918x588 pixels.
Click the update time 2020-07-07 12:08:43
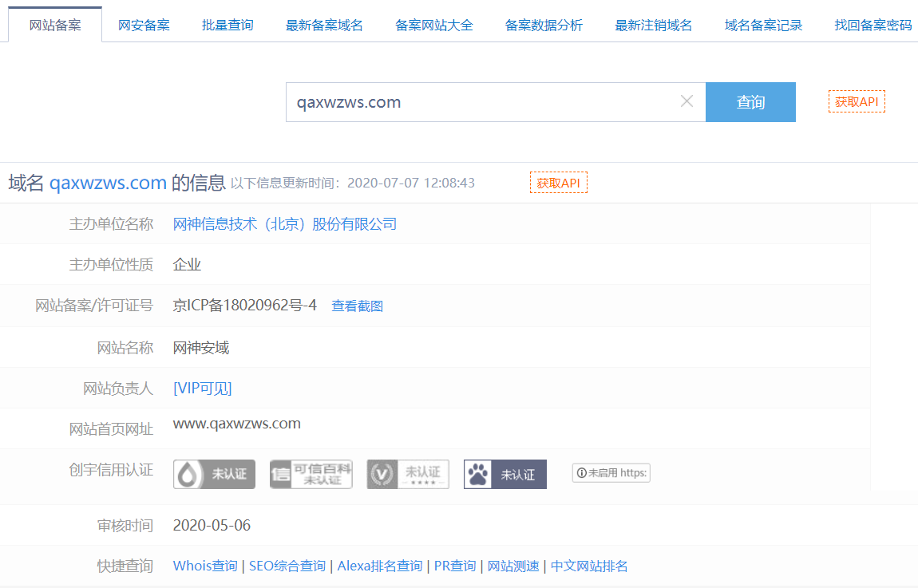pos(411,183)
